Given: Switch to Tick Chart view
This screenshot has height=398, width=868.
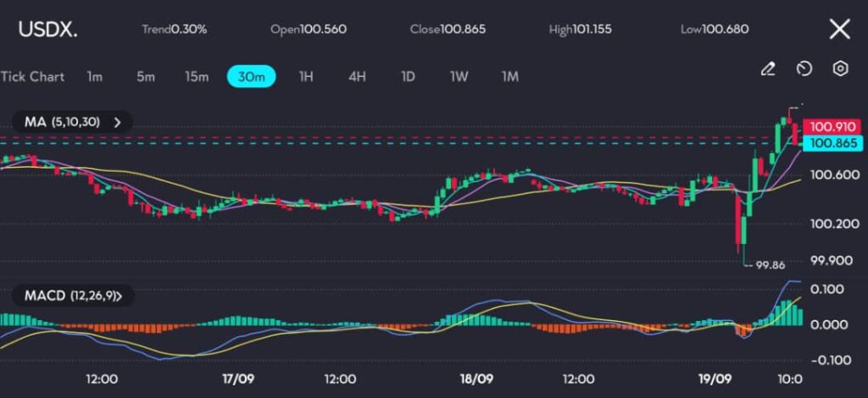Looking at the screenshot, I should coord(32,76).
